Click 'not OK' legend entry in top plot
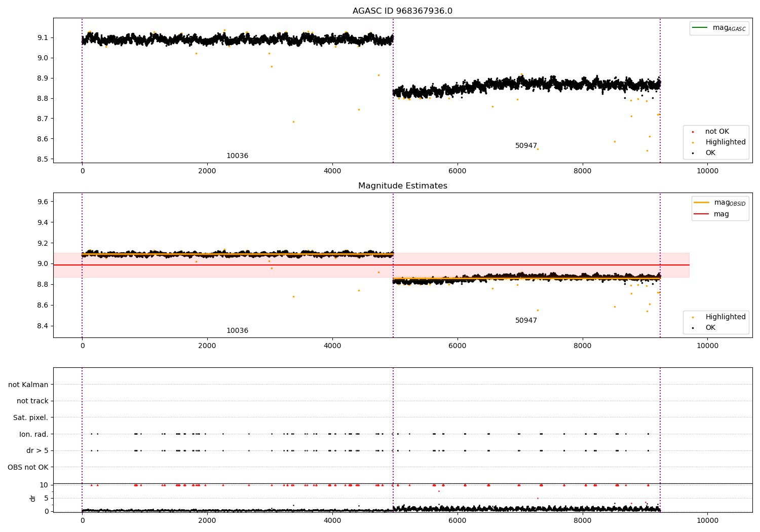Screen dimensions: 760x532 717,132
